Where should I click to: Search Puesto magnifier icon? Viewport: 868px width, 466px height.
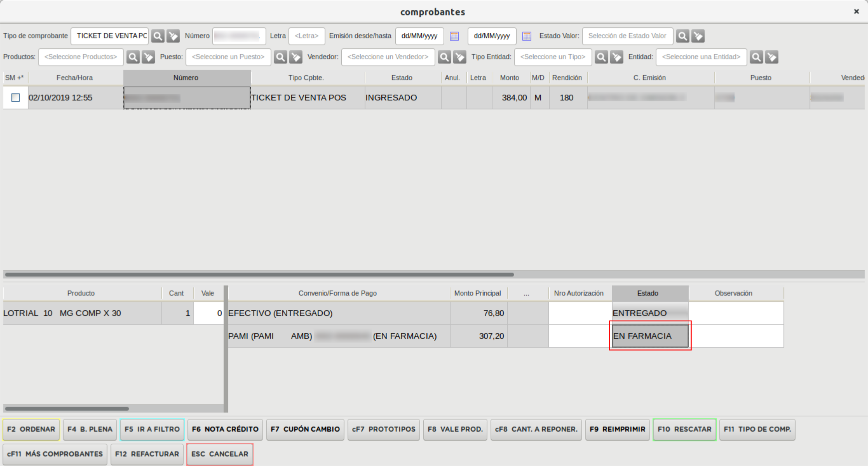280,57
